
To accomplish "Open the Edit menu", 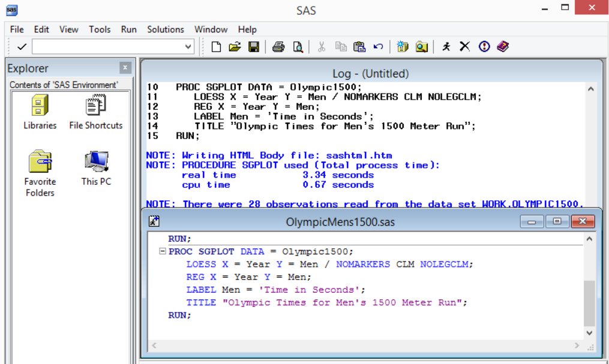I will click(41, 29).
